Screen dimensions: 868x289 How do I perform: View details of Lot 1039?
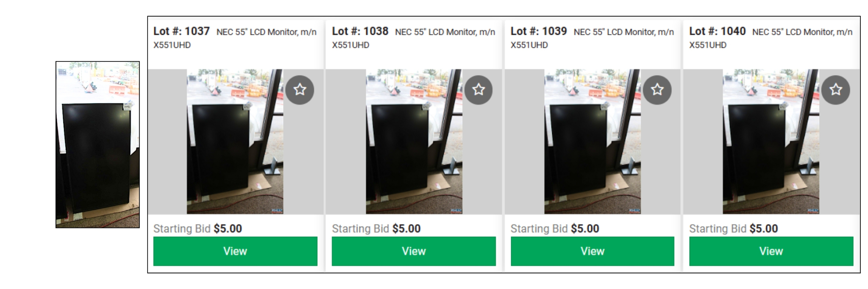click(593, 251)
